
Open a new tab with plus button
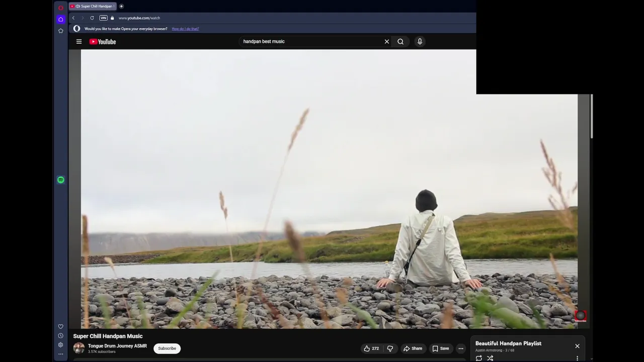click(x=121, y=6)
